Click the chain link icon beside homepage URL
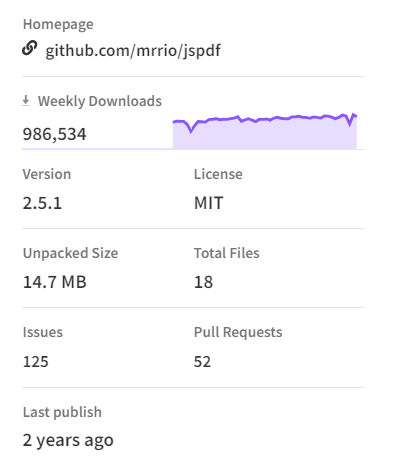 (x=30, y=48)
